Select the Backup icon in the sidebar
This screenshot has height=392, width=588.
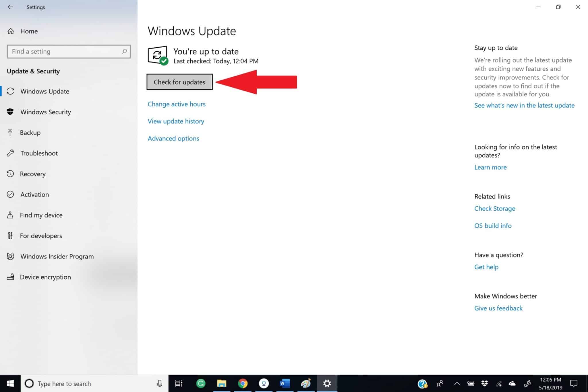click(11, 132)
